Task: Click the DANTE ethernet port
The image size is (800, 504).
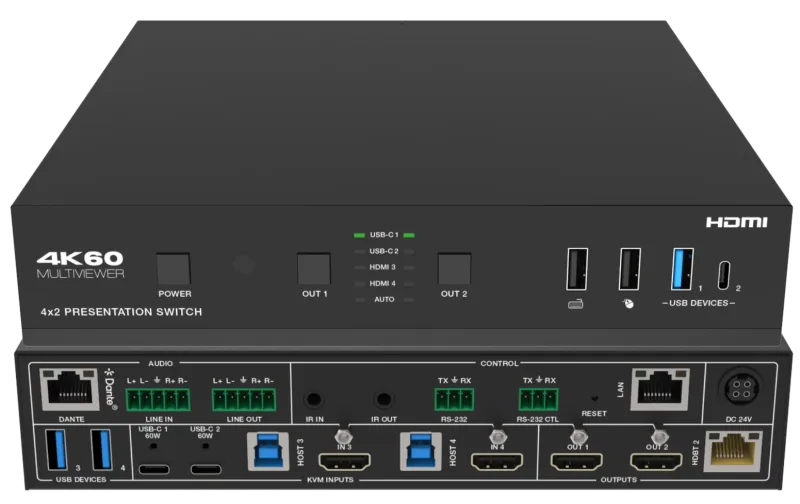Action: (70, 390)
